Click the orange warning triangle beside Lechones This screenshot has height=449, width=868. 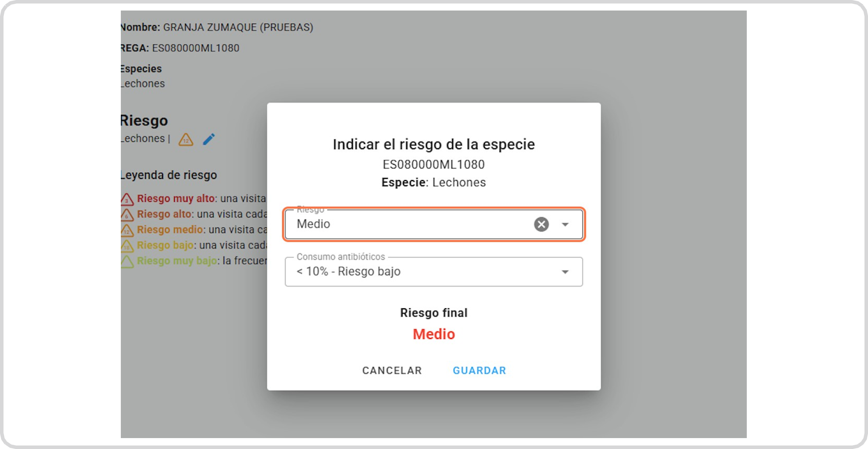click(x=186, y=140)
